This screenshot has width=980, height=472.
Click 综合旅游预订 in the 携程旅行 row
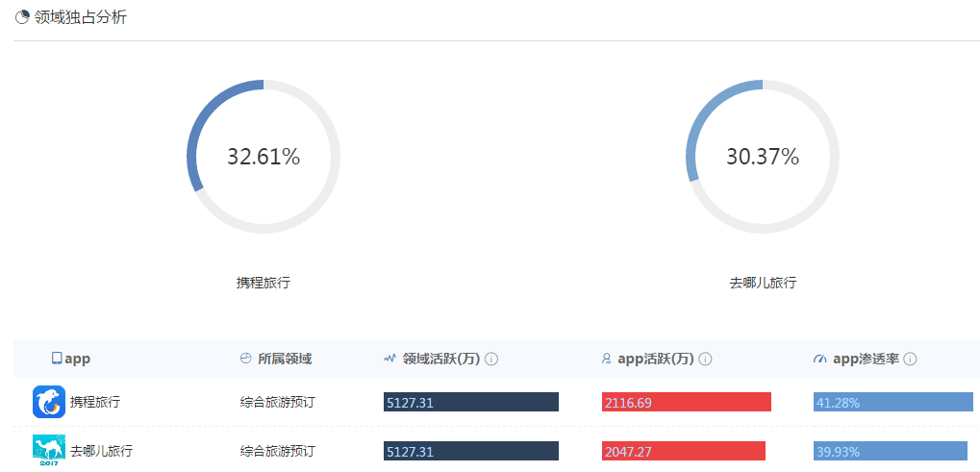point(278,402)
